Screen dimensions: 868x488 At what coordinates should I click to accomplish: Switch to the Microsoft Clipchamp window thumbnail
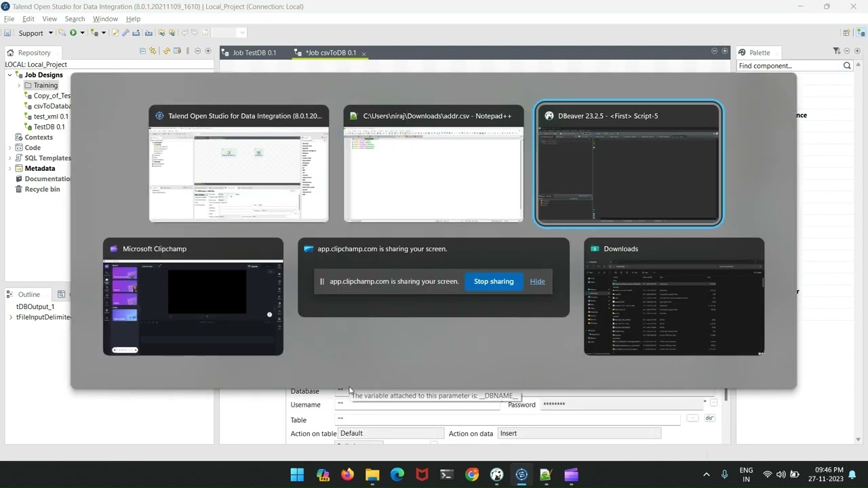[x=193, y=296]
